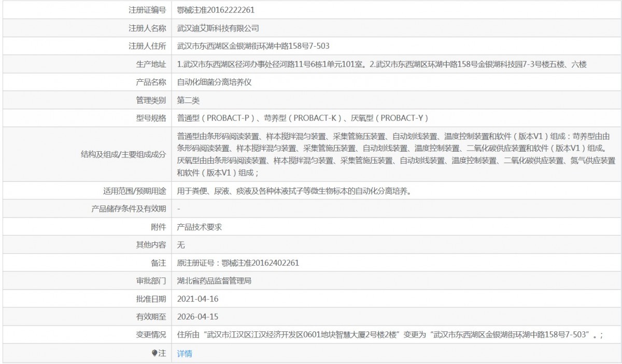Click the 产品储存条件及有效期 label
This screenshot has height=364, width=622.
[x=129, y=209]
